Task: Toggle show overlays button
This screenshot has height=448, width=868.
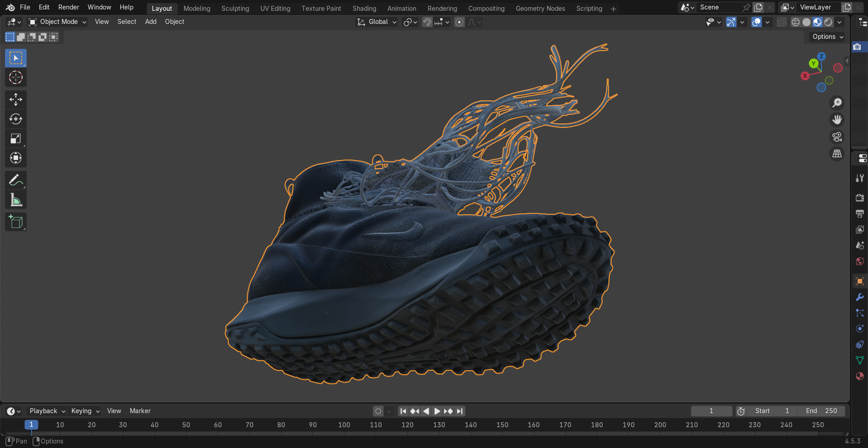Action: [756, 22]
